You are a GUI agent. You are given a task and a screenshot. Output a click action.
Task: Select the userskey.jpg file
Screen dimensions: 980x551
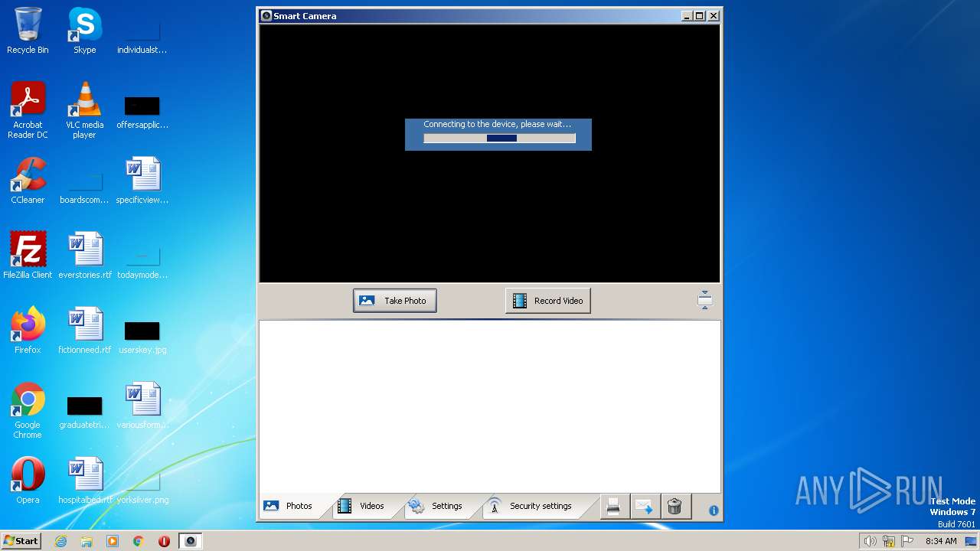coord(142,335)
